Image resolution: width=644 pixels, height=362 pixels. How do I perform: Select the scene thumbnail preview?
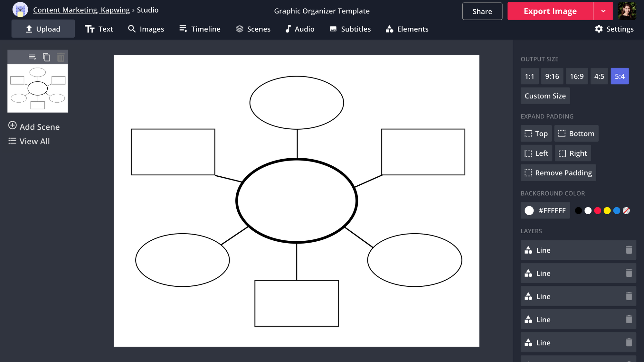point(38,88)
